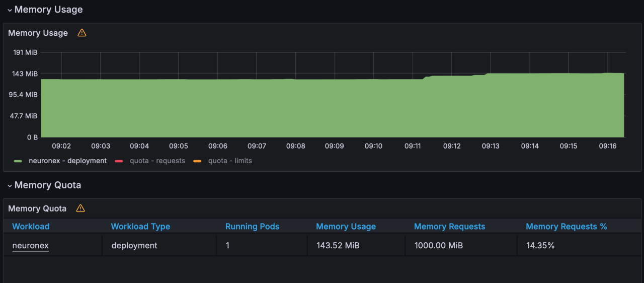
Task: Collapse the Memory Usage row using its chevron
Action: [10, 10]
